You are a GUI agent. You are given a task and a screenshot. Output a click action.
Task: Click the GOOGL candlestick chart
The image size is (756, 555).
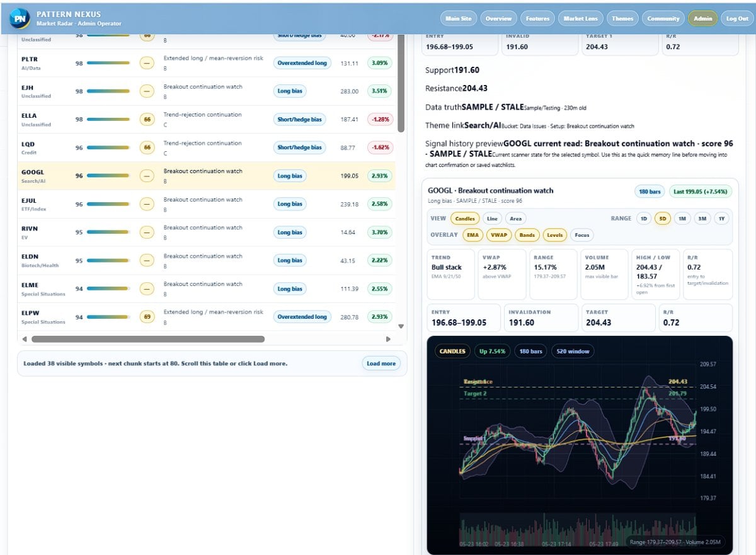click(x=580, y=444)
